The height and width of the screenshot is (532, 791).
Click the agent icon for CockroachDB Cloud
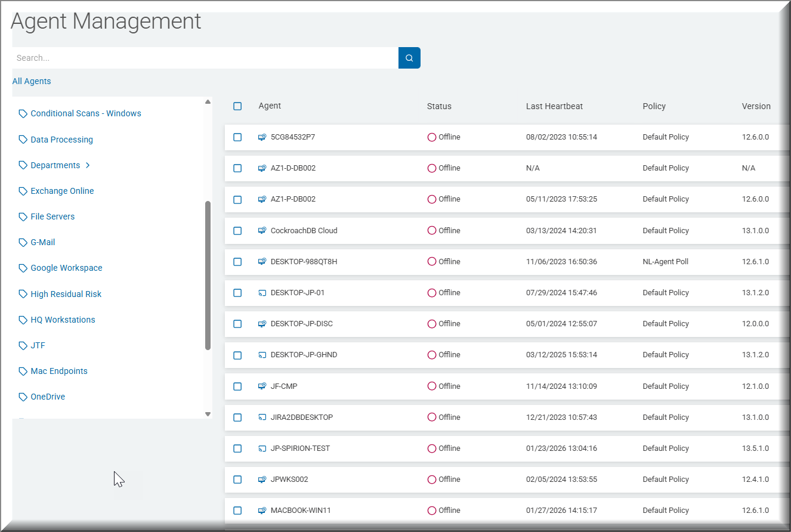[x=262, y=230]
